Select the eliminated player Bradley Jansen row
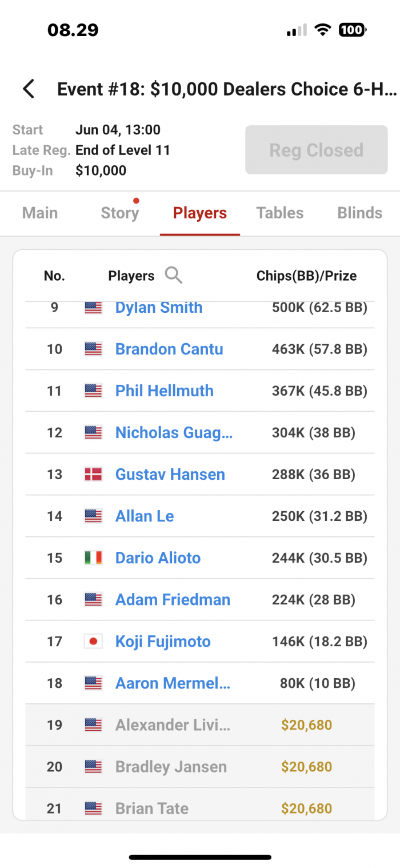 coord(200,766)
